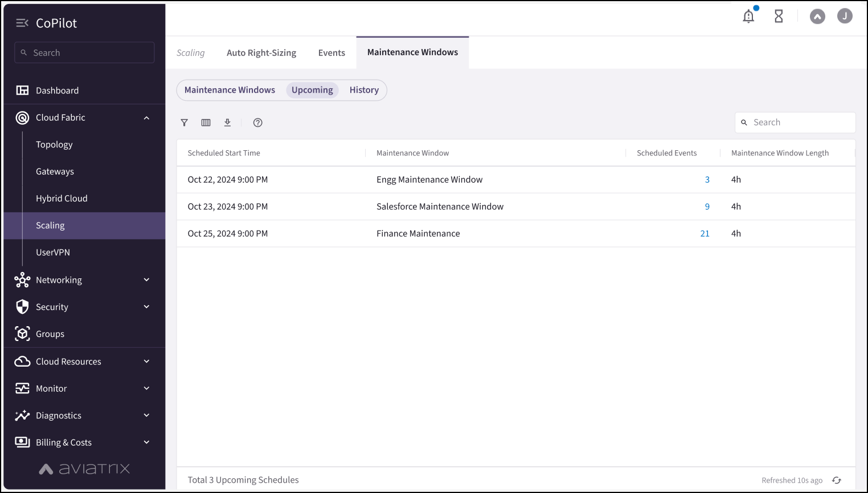Open the help question mark icon

(257, 122)
